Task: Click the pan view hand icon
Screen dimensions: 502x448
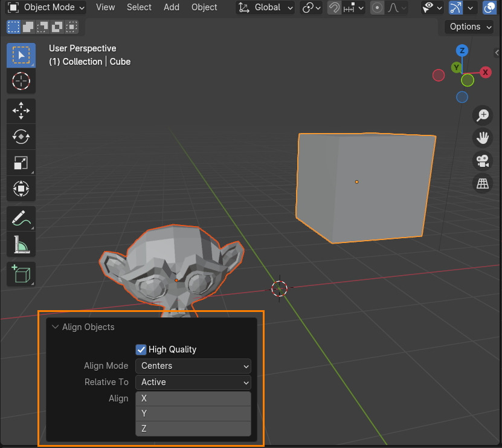Action: [483, 138]
